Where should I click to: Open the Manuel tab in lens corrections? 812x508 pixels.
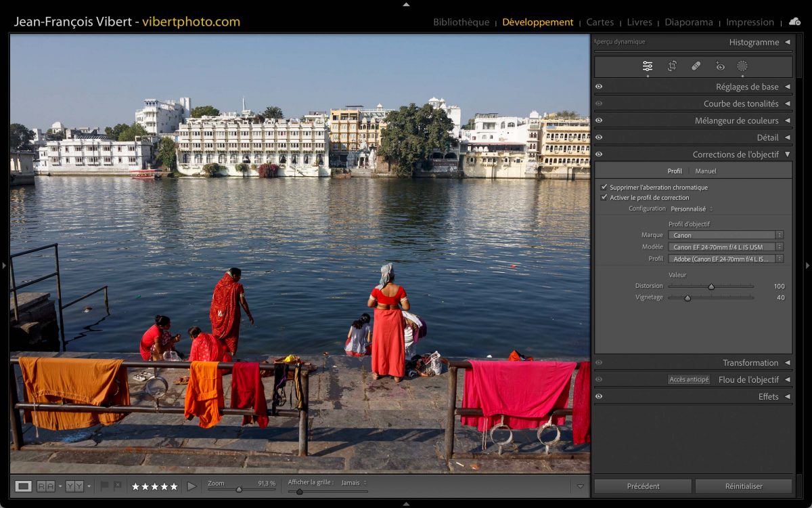(705, 171)
